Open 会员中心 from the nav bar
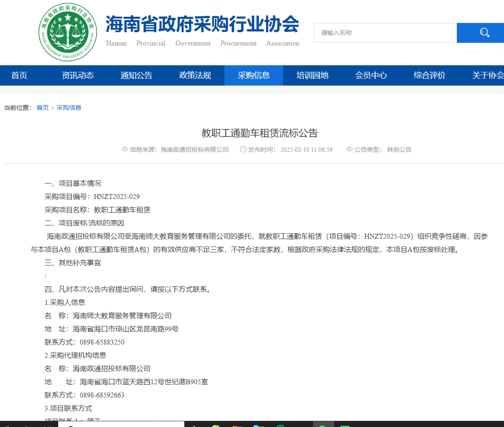This screenshot has width=504, height=427. coord(371,75)
